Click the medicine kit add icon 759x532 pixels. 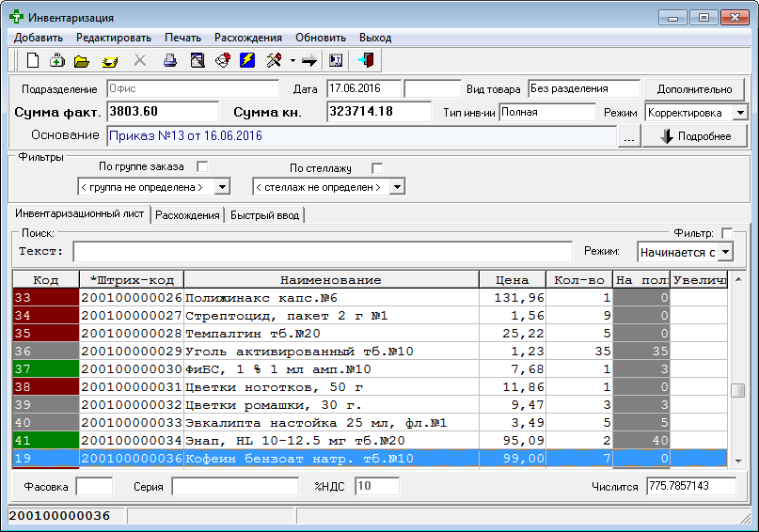pos(57,60)
